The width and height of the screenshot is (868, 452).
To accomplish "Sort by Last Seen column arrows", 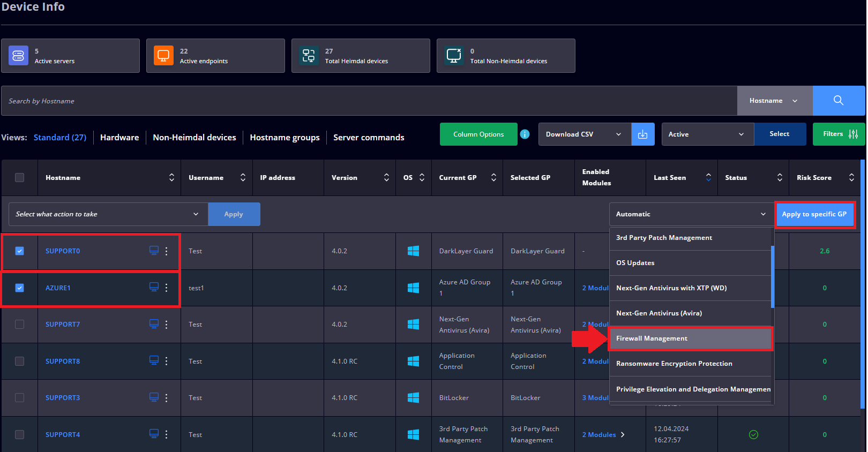I will (x=708, y=177).
